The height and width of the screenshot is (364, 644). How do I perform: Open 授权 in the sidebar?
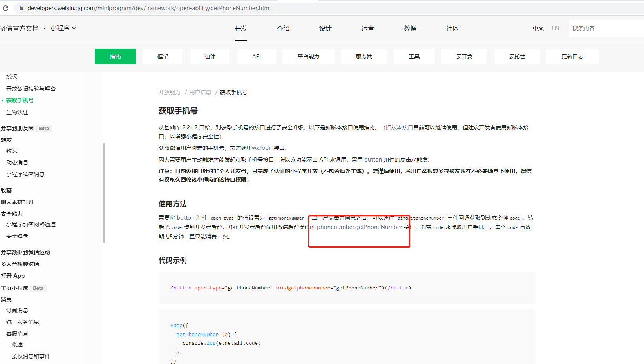tap(12, 76)
